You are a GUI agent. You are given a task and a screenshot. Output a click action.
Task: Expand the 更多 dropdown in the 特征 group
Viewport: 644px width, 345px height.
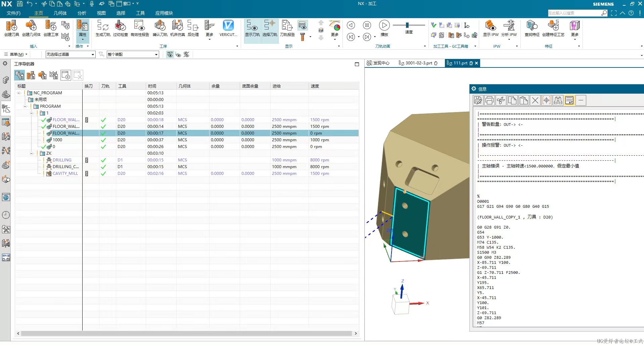(x=575, y=30)
